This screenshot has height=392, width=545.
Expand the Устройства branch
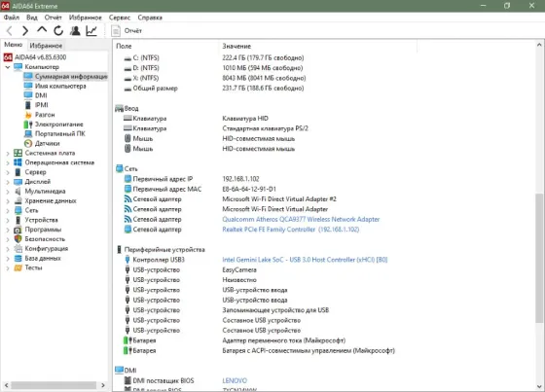(8, 220)
